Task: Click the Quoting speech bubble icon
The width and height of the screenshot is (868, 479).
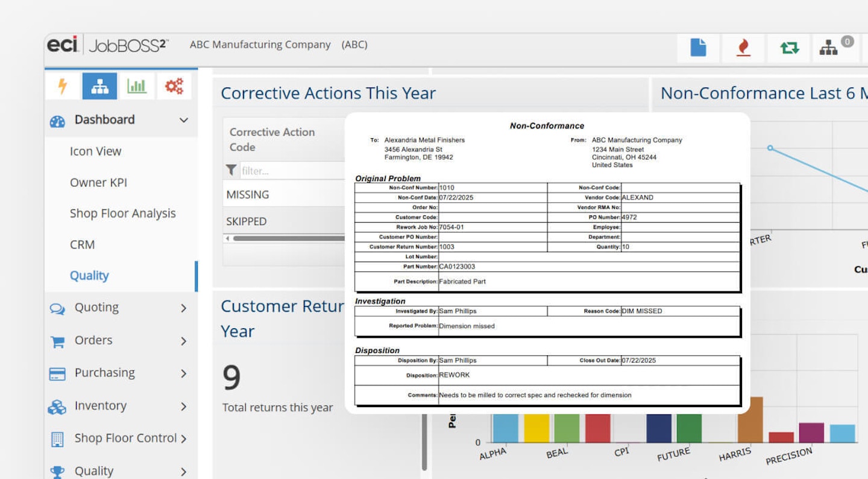Action: (x=57, y=309)
